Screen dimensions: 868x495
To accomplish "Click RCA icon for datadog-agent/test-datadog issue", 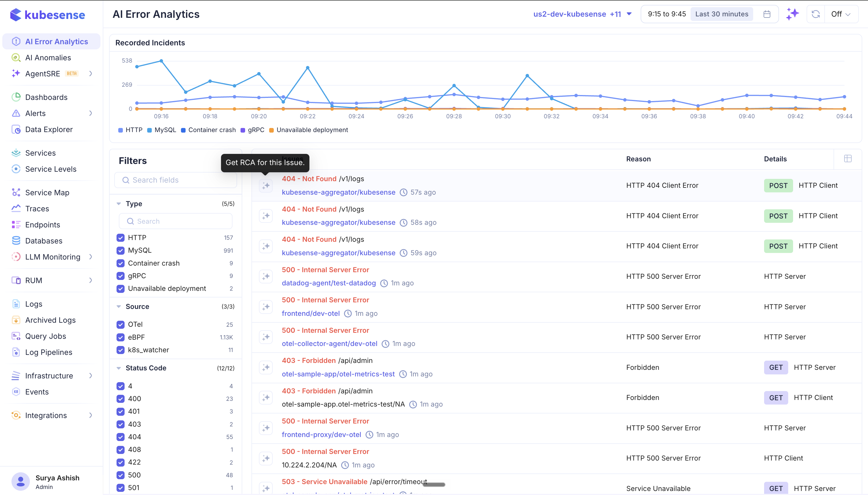I will (x=266, y=276).
